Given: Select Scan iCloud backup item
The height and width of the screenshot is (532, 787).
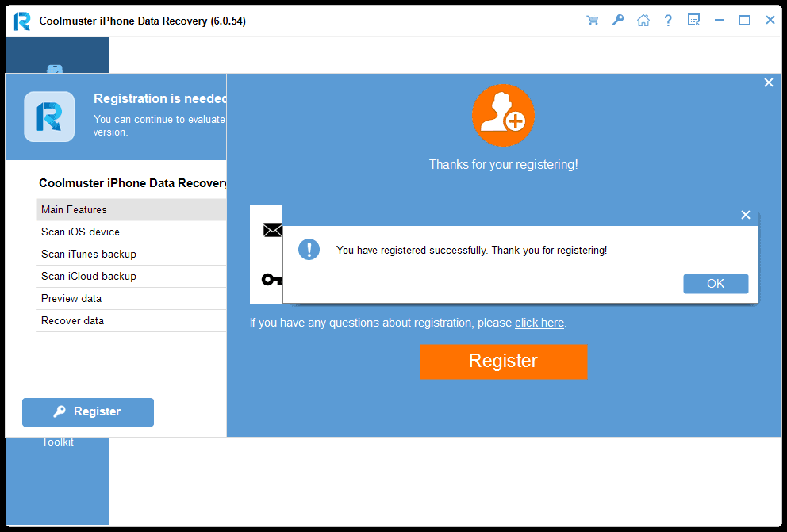Looking at the screenshot, I should [x=132, y=276].
